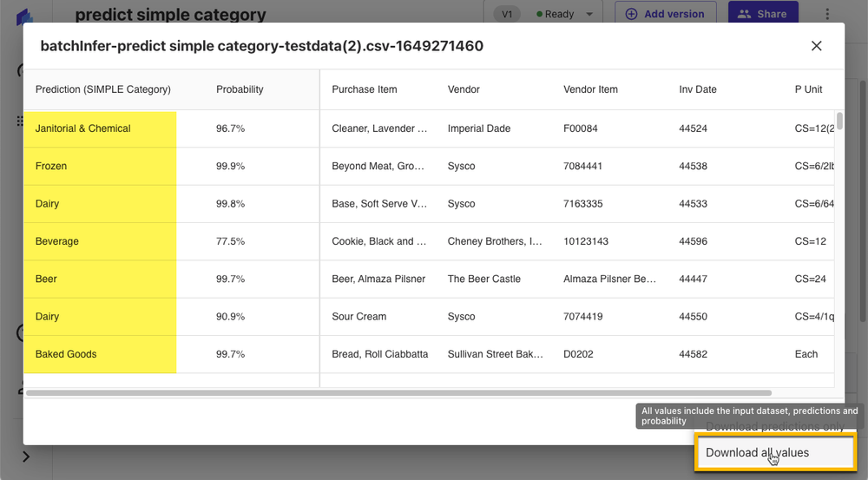Click vendor item 7084441
This screenshot has height=480, width=868.
(x=582, y=166)
